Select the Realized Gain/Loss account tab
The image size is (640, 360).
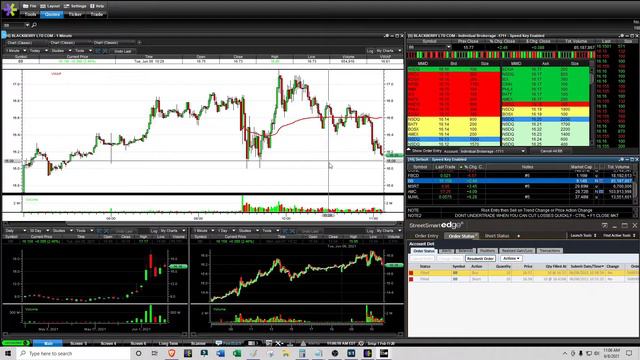[x=517, y=251]
